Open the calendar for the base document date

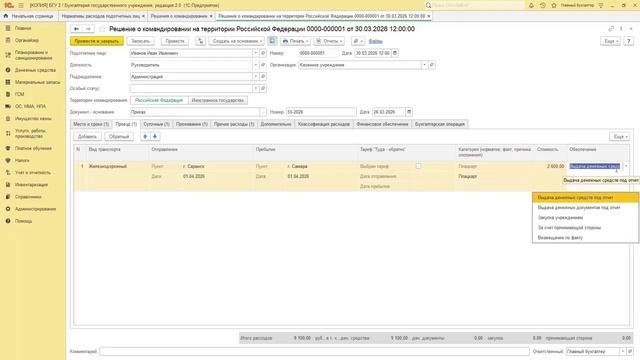coord(409,112)
